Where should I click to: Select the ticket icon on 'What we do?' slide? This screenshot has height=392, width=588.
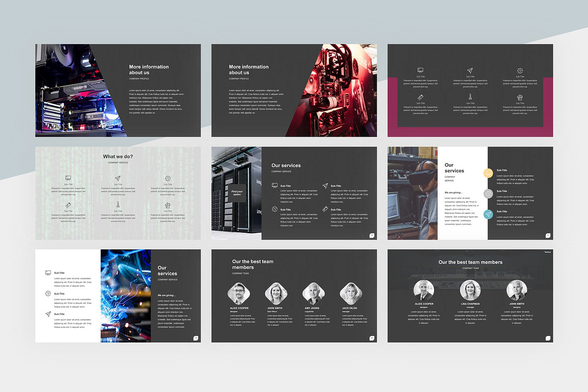click(x=68, y=205)
